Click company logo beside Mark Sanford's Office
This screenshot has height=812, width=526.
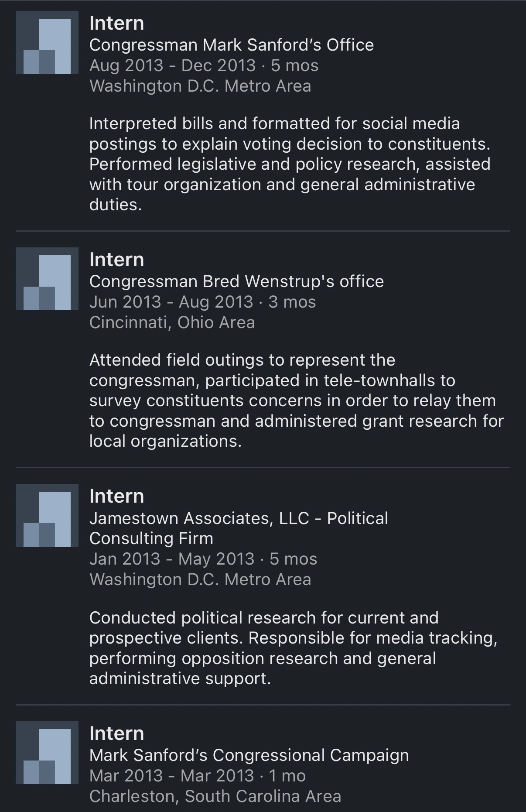[x=47, y=43]
